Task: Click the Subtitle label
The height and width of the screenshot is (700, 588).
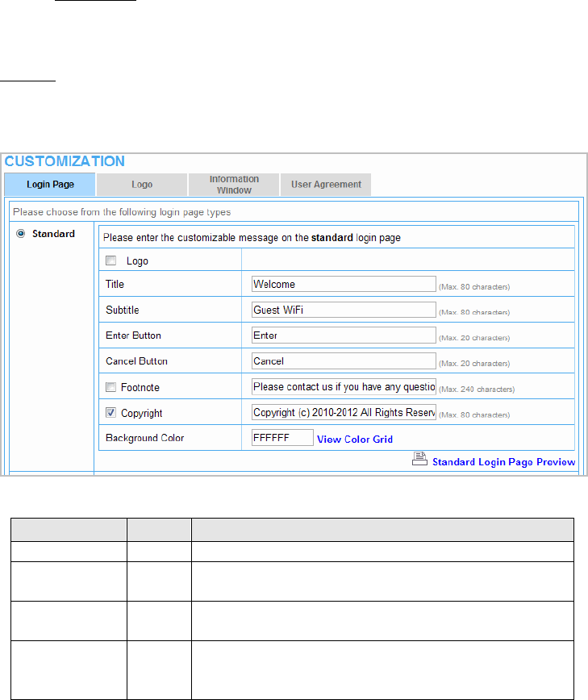Action: pos(123,310)
